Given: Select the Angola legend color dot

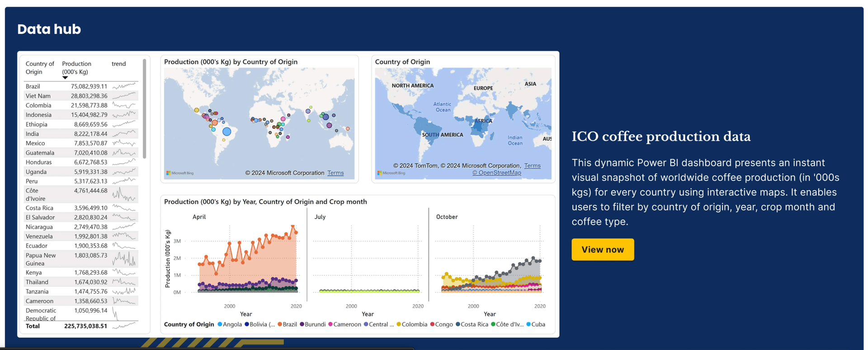Looking at the screenshot, I should (x=220, y=324).
